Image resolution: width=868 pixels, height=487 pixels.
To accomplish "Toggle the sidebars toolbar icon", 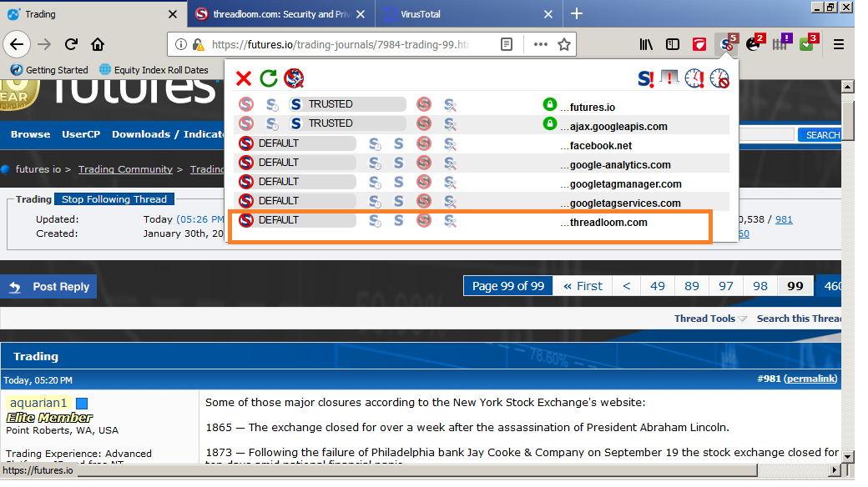I will click(673, 44).
